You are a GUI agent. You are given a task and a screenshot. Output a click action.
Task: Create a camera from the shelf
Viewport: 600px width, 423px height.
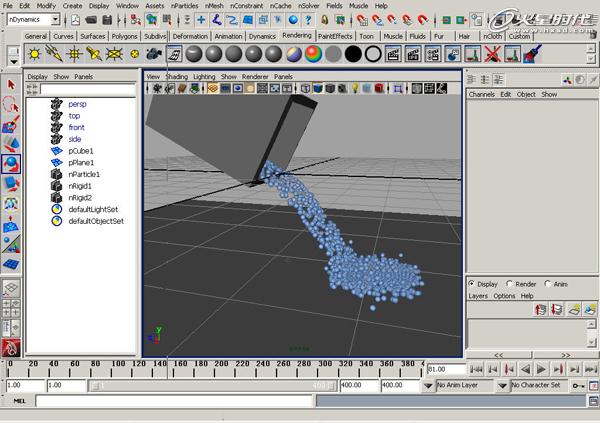[153, 54]
